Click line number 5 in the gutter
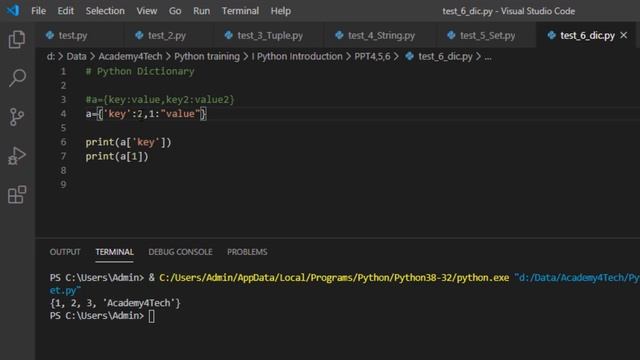Viewport: 640px width, 360px height. (x=63, y=128)
